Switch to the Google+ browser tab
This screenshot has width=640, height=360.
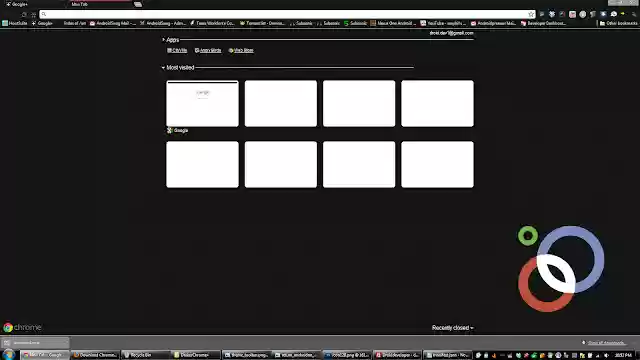33,4
